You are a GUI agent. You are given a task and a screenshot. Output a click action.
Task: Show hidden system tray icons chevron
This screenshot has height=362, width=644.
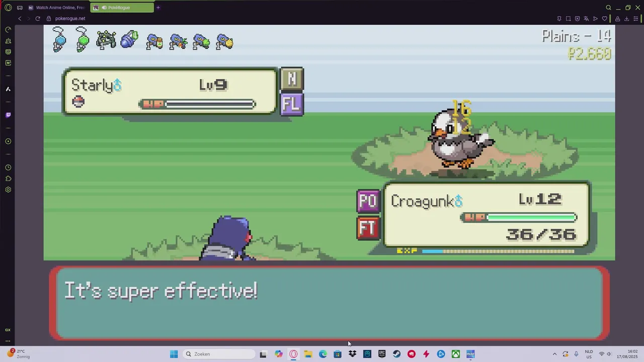point(554,354)
